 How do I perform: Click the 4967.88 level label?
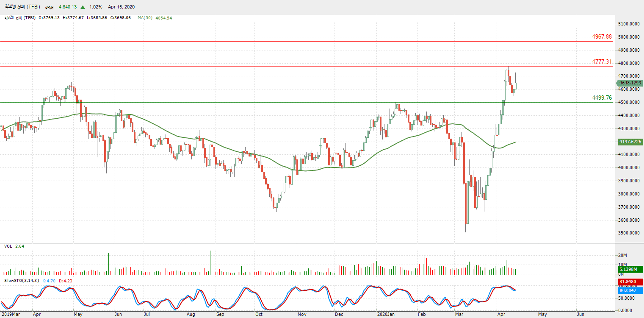point(602,37)
